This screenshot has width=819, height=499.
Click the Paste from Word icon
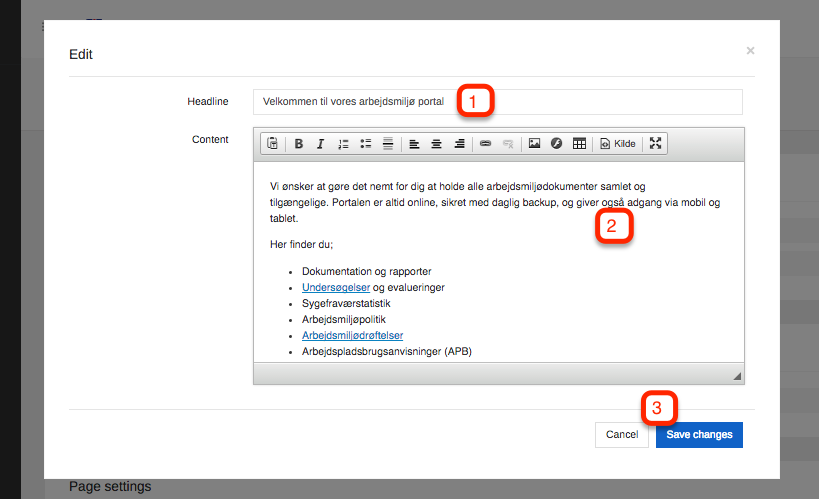click(273, 143)
